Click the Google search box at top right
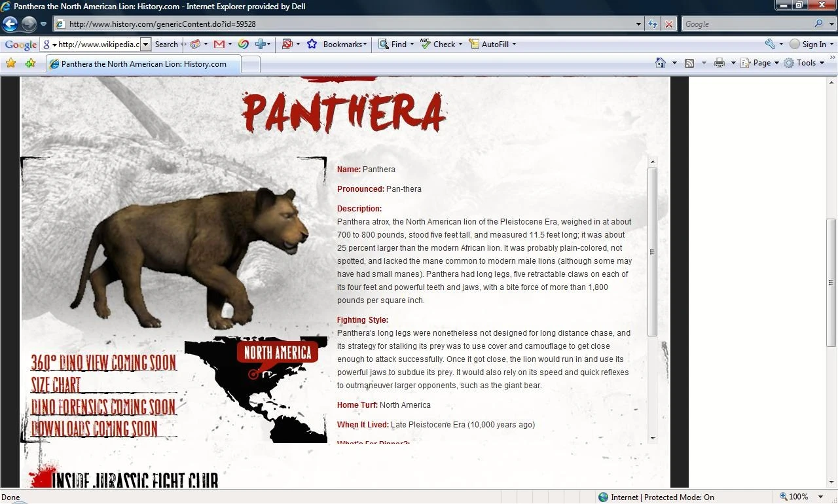838x504 pixels. click(x=746, y=24)
